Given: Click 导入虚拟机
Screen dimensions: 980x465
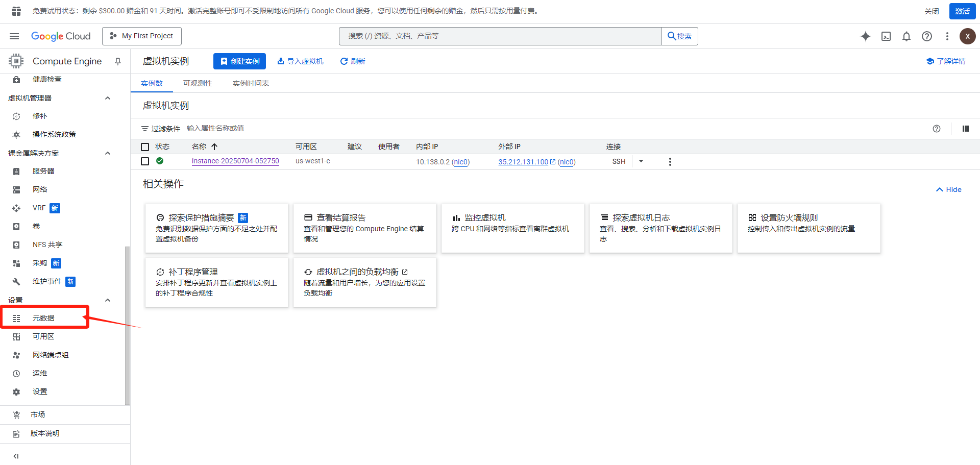Looking at the screenshot, I should (300, 61).
